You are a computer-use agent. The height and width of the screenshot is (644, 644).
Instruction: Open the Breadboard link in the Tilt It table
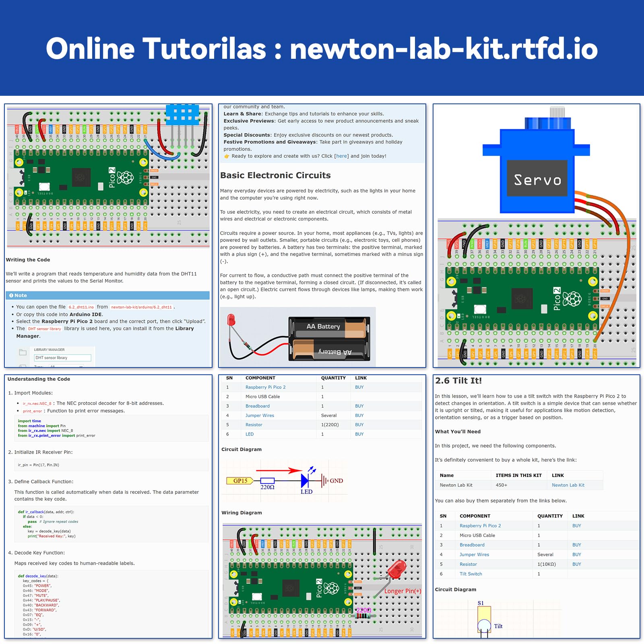coord(472,545)
